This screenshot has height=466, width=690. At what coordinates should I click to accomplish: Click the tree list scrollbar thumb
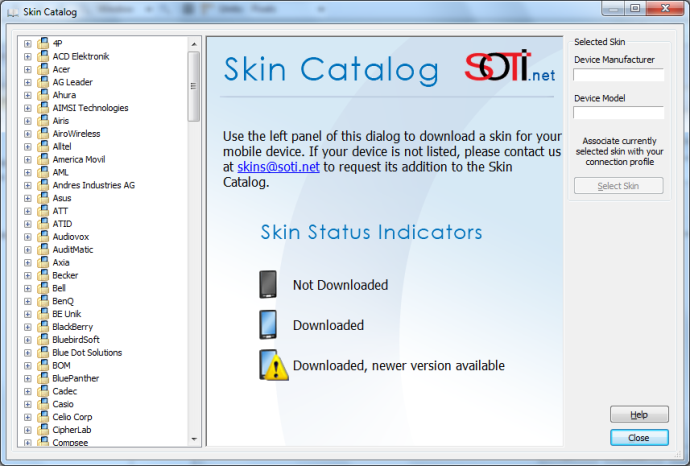click(x=194, y=86)
